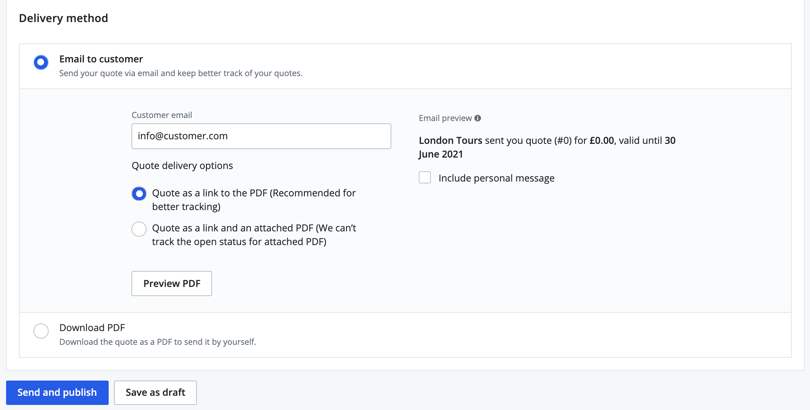Click the Quote delivery options heading
This screenshot has height=410, width=810.
pyautogui.click(x=182, y=166)
